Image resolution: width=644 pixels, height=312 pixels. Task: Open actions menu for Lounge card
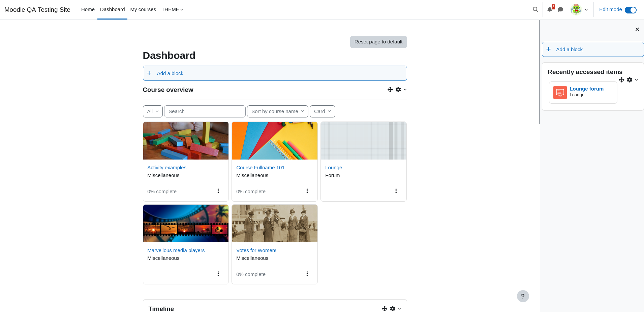pyautogui.click(x=396, y=191)
